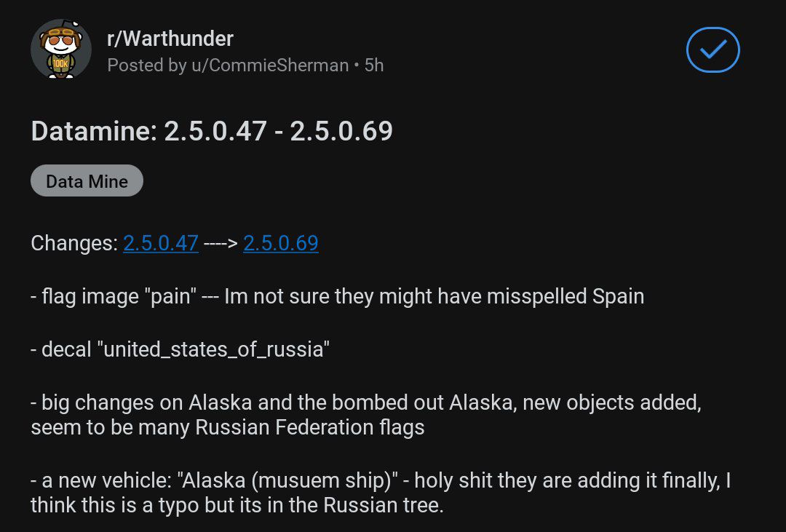Image resolution: width=786 pixels, height=532 pixels.
Task: Filter by the Data Mine flair
Action: click(x=87, y=181)
